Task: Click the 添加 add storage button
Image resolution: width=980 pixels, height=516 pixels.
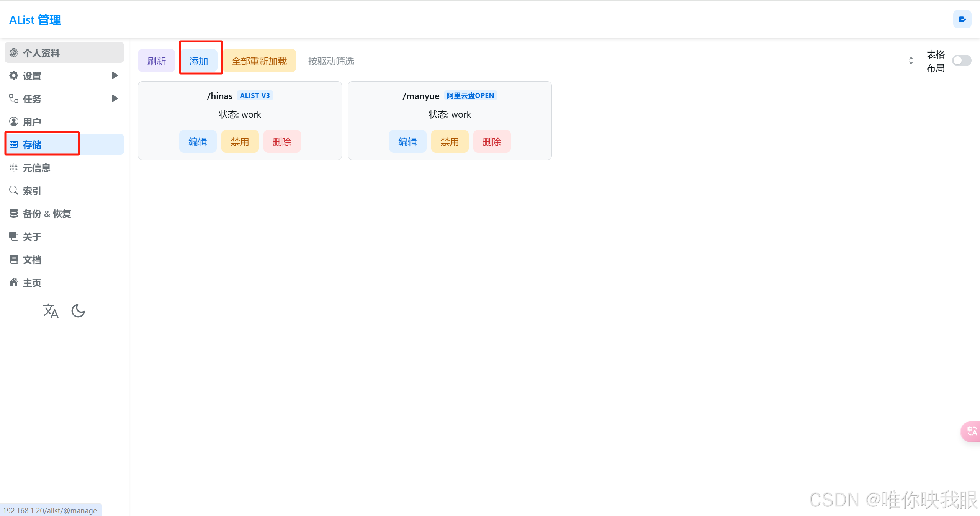Action: (199, 61)
